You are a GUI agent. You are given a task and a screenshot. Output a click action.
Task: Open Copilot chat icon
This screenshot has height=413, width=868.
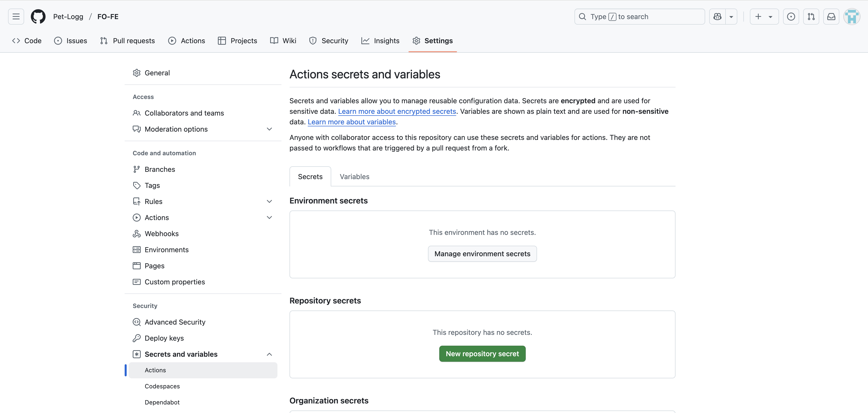[717, 17]
